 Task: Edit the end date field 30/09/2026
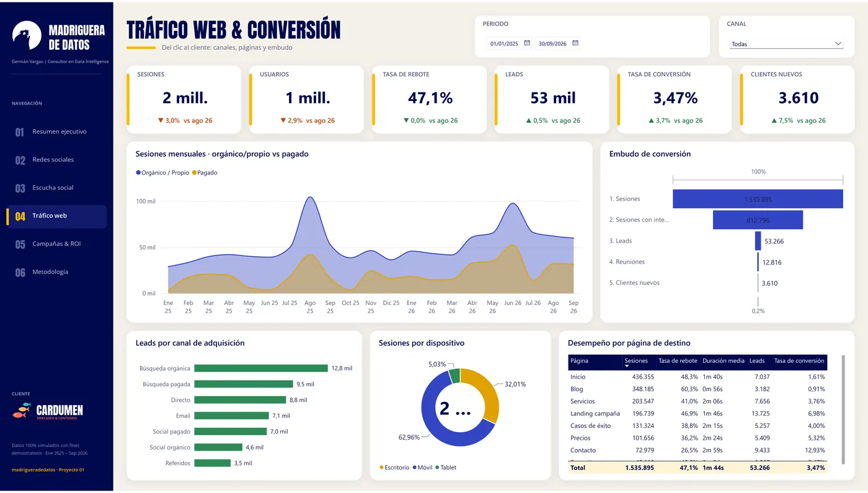552,44
